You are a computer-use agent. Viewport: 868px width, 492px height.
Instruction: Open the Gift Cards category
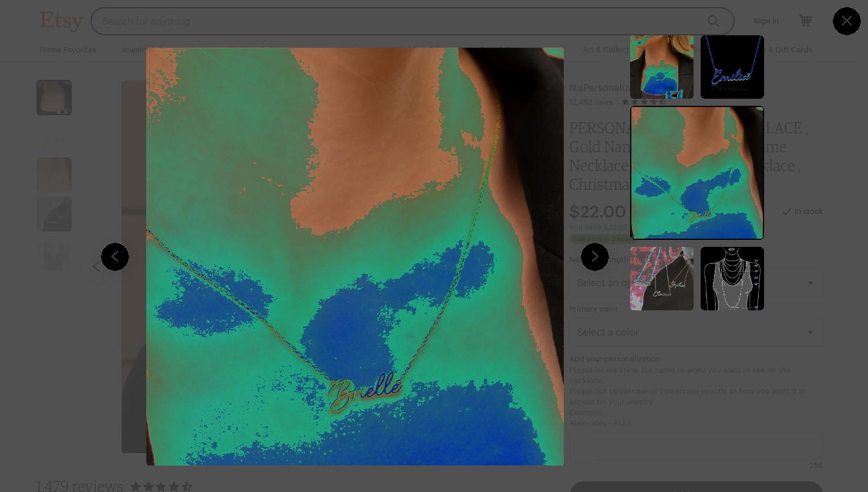point(789,49)
